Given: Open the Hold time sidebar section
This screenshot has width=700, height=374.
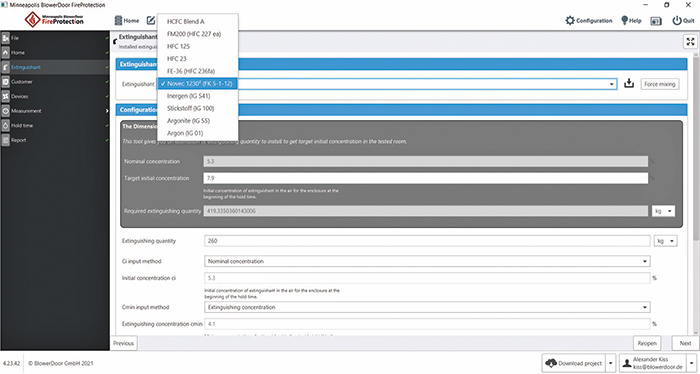Looking at the screenshot, I should click(x=55, y=125).
